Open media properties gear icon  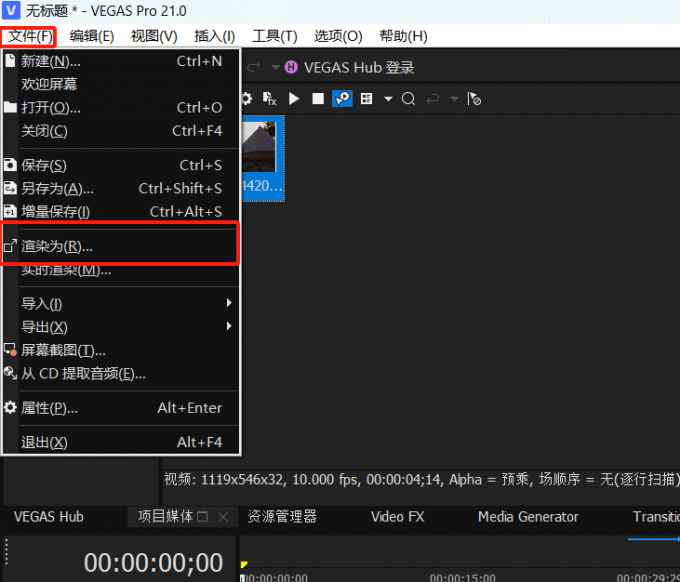247,98
